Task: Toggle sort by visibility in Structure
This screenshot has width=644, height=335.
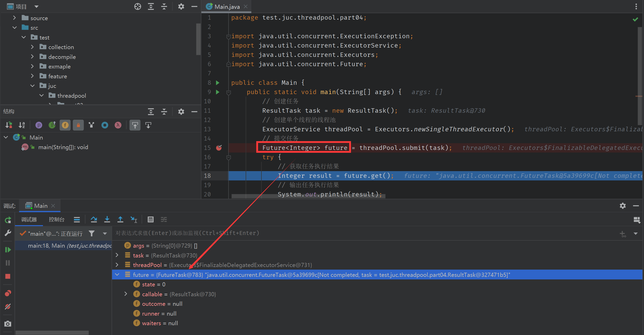Action: pos(9,125)
